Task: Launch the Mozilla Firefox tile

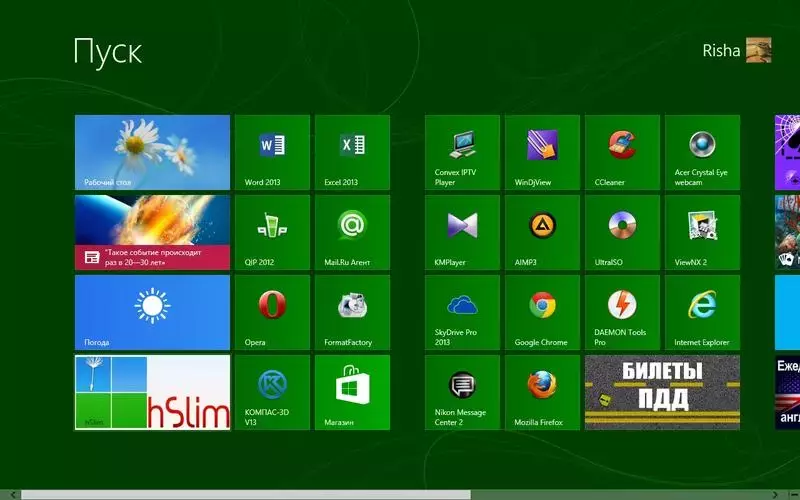Action: tap(542, 393)
